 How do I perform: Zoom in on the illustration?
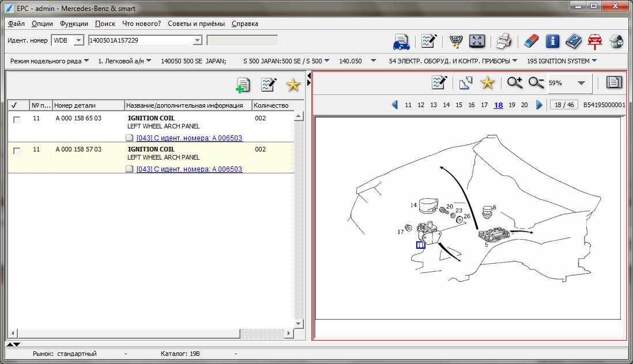tap(515, 82)
